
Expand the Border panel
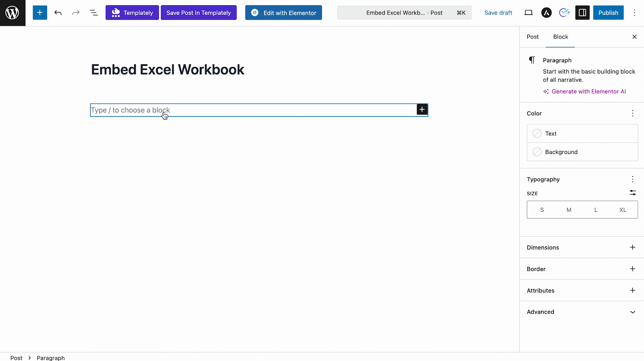point(582,269)
